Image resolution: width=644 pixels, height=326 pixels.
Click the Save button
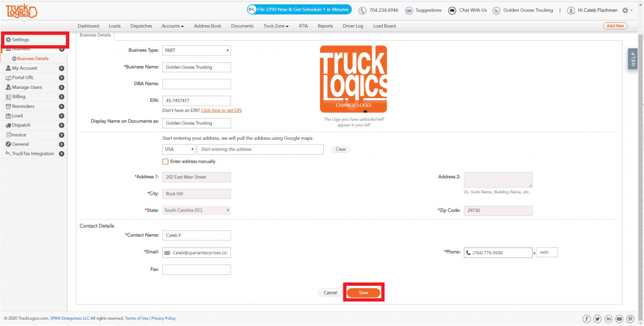(364, 293)
